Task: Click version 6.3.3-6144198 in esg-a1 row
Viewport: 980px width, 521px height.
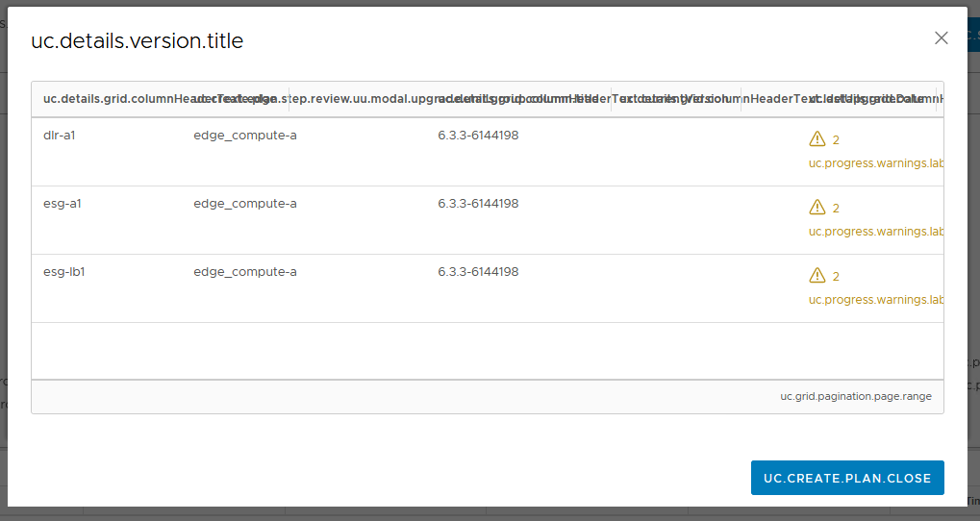Action: [x=478, y=204]
